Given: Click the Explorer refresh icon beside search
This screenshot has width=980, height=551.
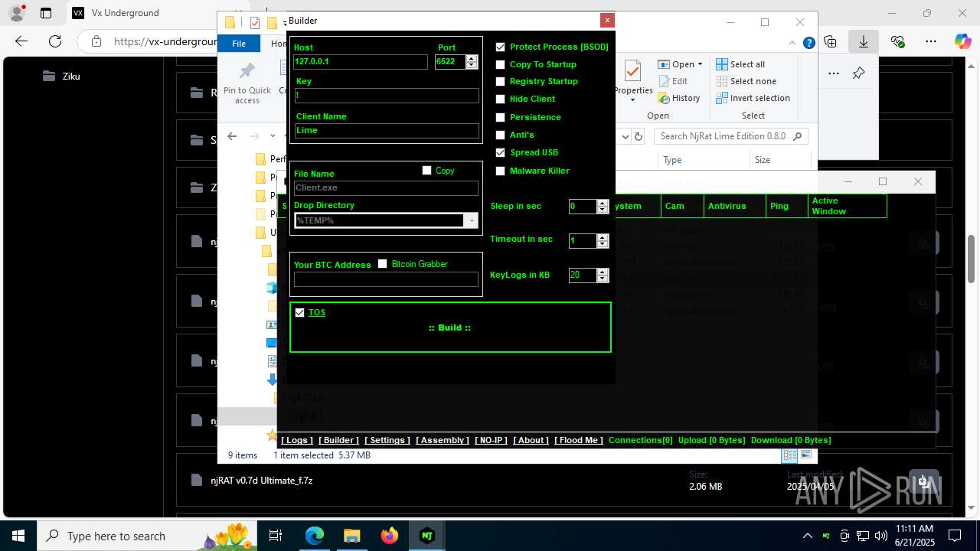Looking at the screenshot, I should click(639, 136).
